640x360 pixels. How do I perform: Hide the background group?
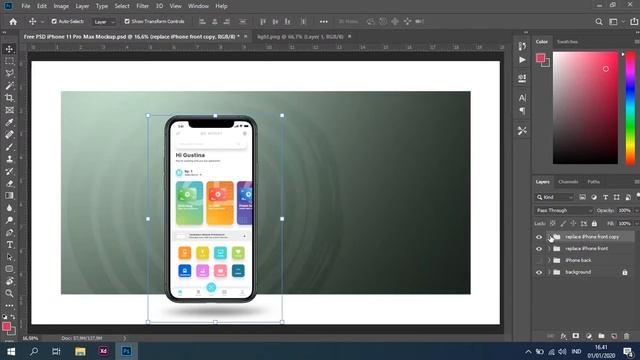pos(539,272)
